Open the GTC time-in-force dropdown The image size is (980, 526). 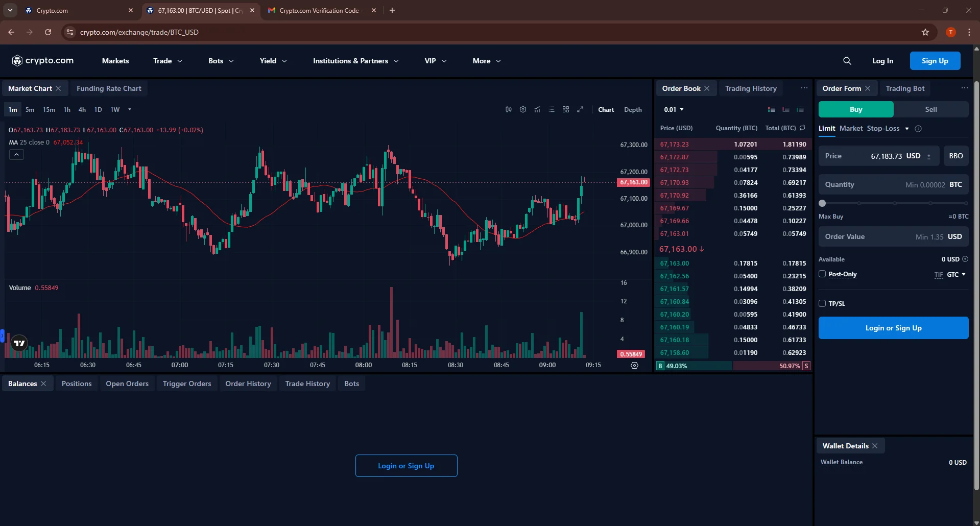955,274
